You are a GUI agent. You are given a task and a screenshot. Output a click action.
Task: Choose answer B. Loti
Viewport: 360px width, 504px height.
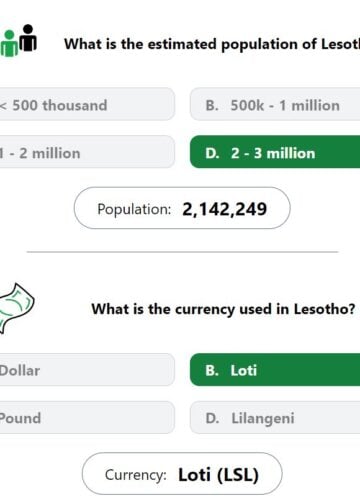275,370
